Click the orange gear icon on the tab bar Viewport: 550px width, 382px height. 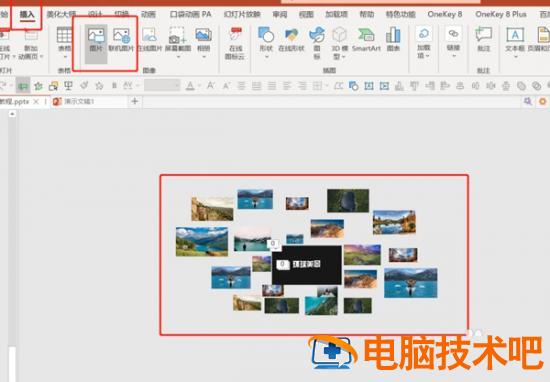coord(543,101)
